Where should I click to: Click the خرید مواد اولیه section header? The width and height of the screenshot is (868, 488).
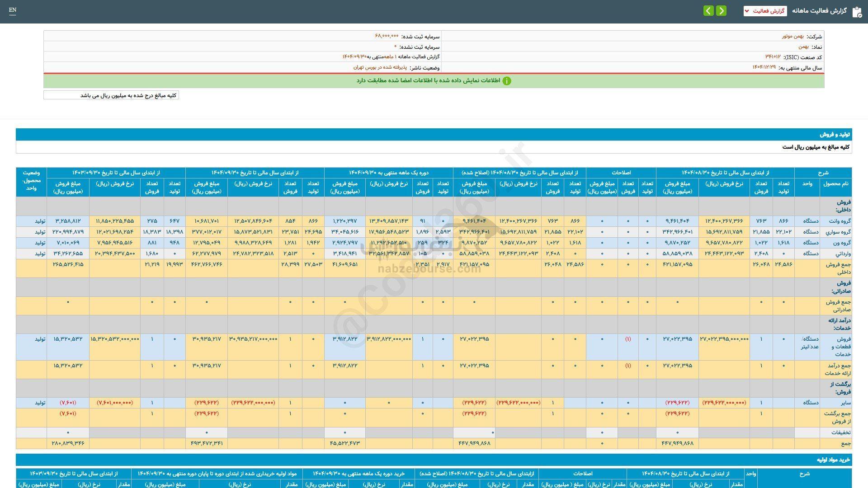coord(833,460)
